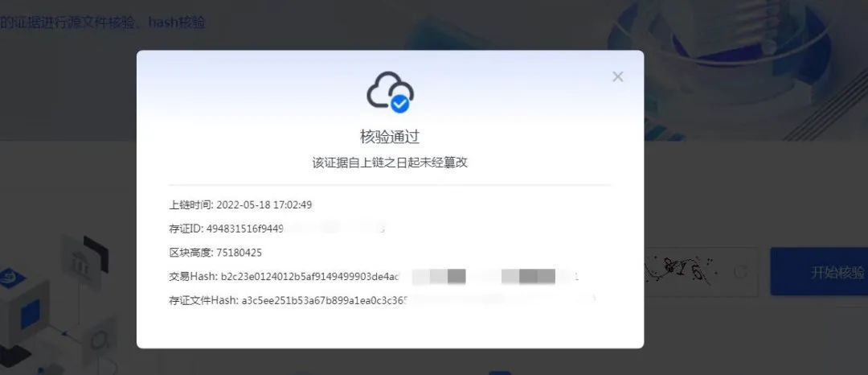Image resolution: width=868 pixels, height=375 pixels.
Task: Click the 该证据自上链之日起未经篡改 message
Action: [x=390, y=163]
